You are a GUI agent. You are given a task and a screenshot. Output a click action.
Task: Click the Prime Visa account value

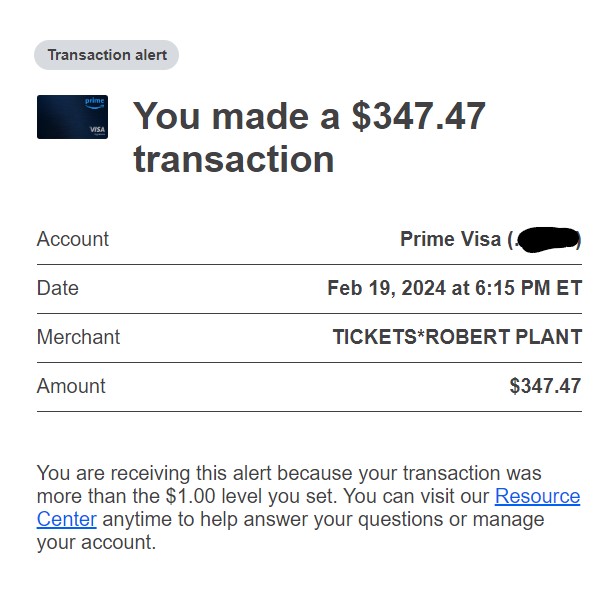pos(491,239)
